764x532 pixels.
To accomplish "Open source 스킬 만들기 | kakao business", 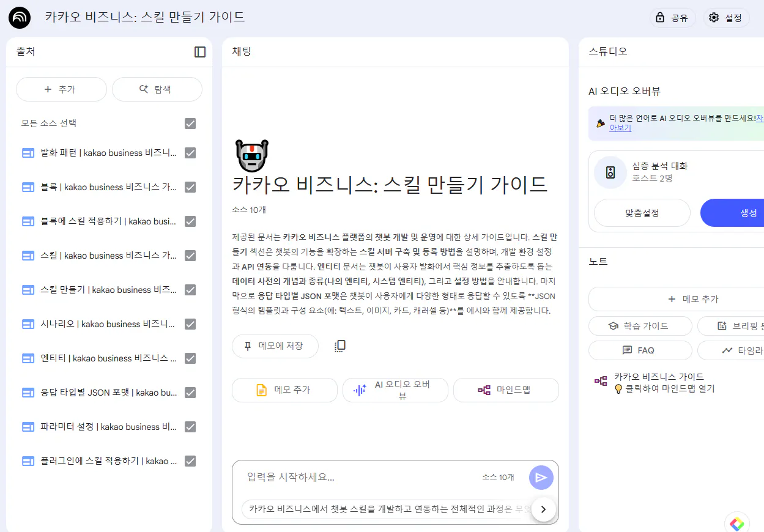I will 109,290.
